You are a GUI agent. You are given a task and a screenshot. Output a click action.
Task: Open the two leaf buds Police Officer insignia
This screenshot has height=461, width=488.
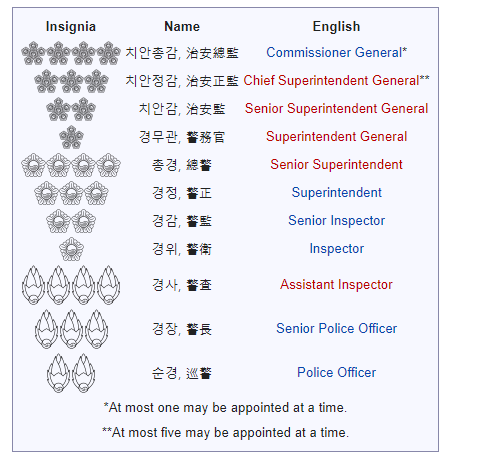pos(71,373)
